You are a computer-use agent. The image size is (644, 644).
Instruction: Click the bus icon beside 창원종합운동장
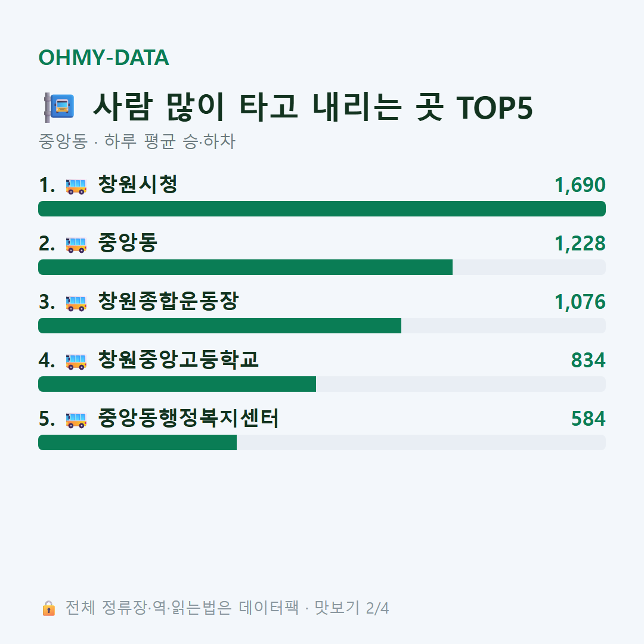coord(76,303)
